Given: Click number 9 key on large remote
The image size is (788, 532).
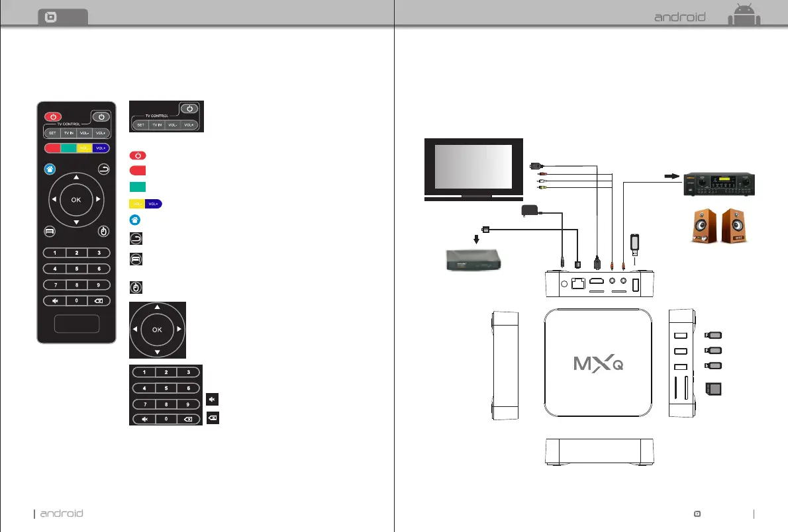Looking at the screenshot, I should click(x=99, y=285).
